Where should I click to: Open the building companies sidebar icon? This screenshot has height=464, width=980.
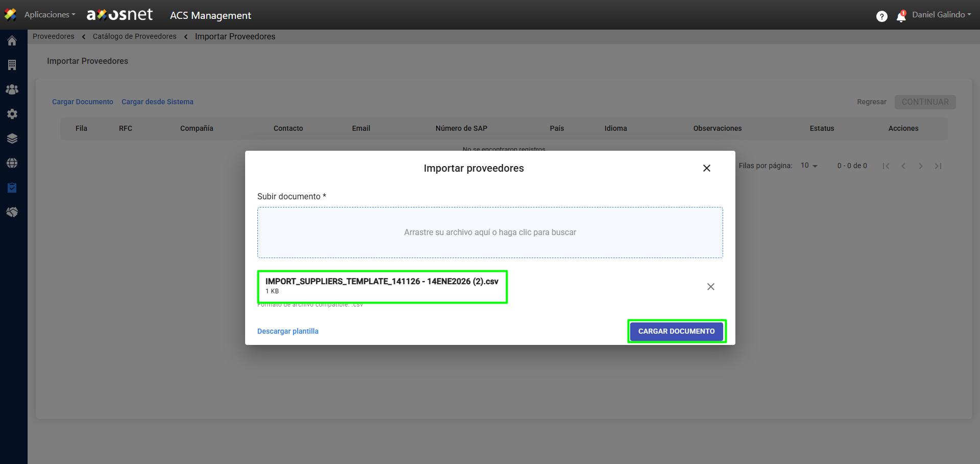(12, 65)
